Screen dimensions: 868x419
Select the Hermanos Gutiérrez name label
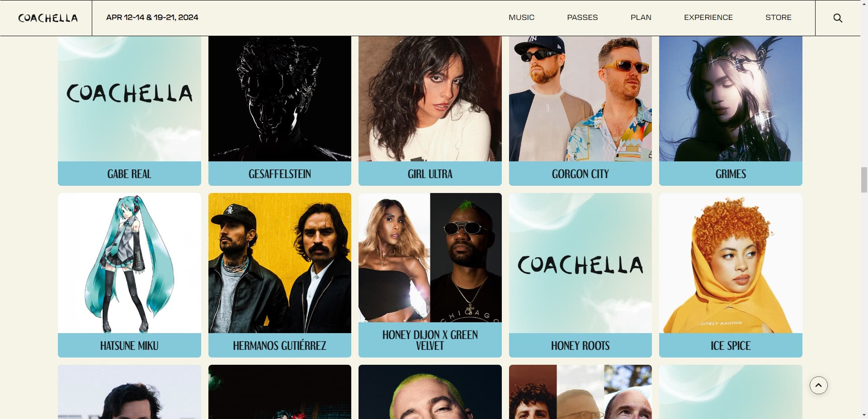point(279,345)
